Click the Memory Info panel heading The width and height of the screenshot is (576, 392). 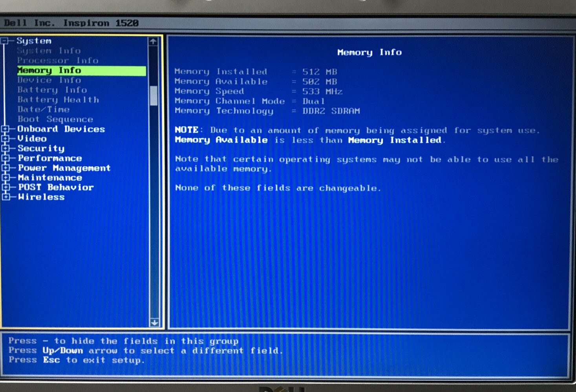369,53
